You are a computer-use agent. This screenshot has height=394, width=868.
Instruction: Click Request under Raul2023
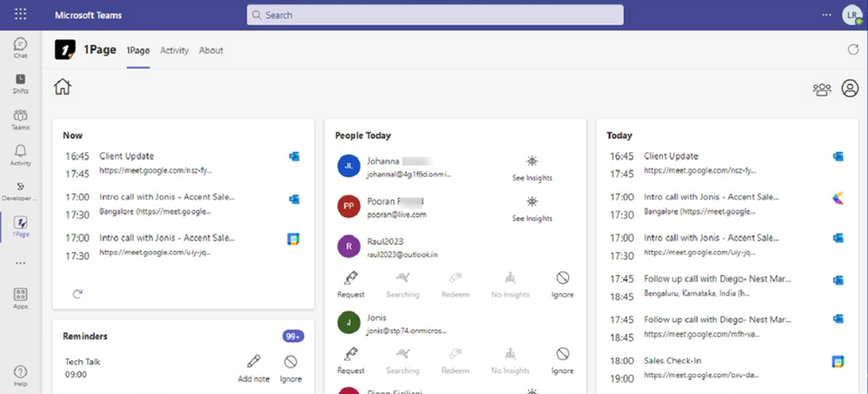tap(351, 284)
